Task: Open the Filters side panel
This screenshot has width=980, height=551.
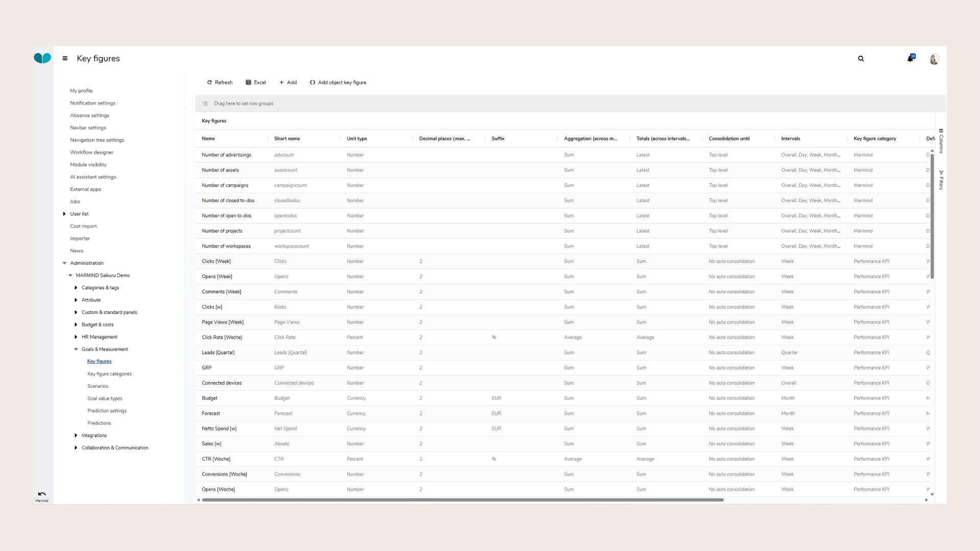Action: (941, 180)
